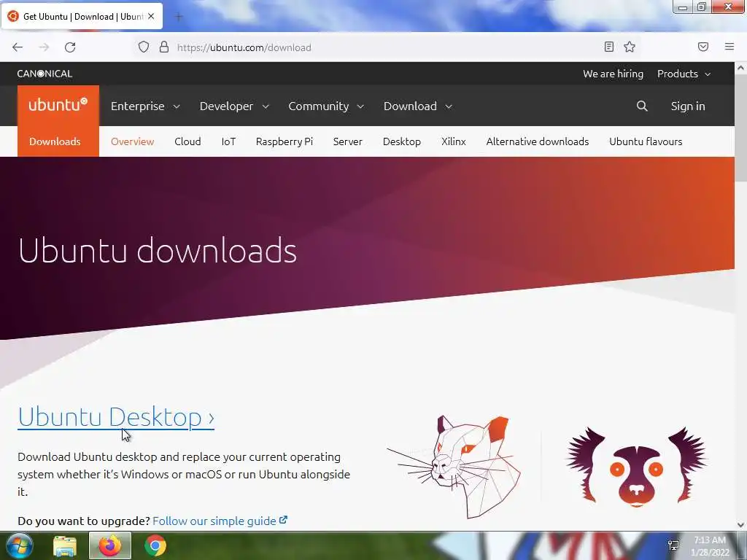Click the forward navigation arrow

point(44,47)
